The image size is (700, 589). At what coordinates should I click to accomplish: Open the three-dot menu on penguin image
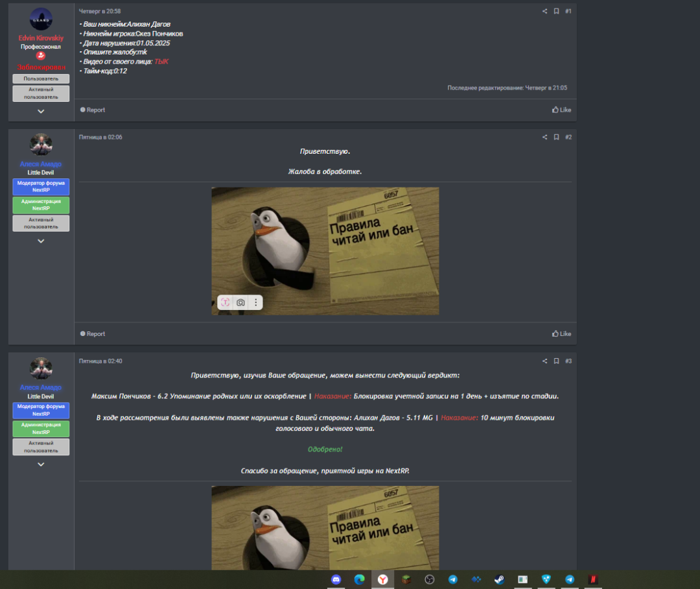255,302
